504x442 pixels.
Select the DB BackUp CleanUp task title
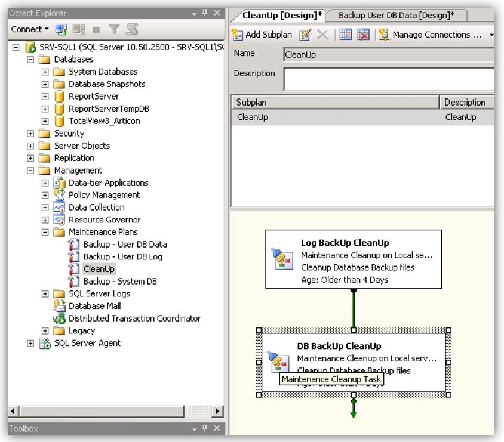[339, 346]
